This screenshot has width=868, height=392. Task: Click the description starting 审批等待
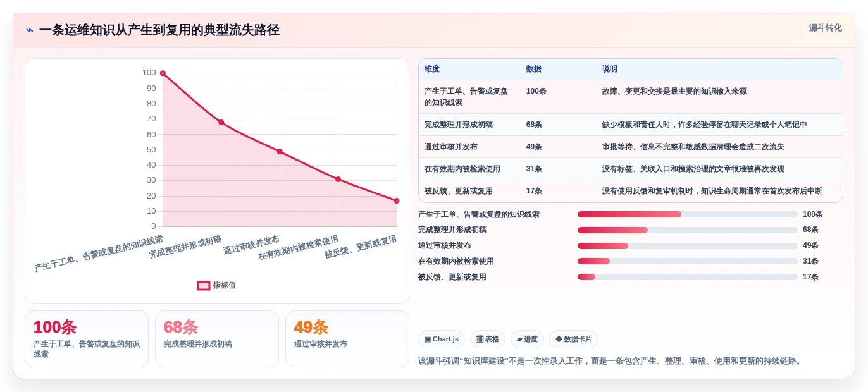pos(693,147)
